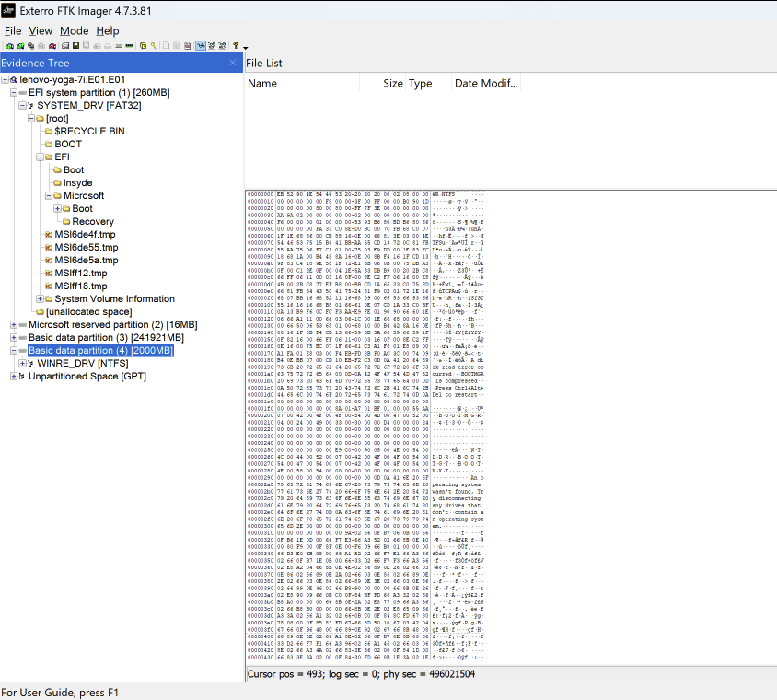Sort the file list by Name column

302,83
